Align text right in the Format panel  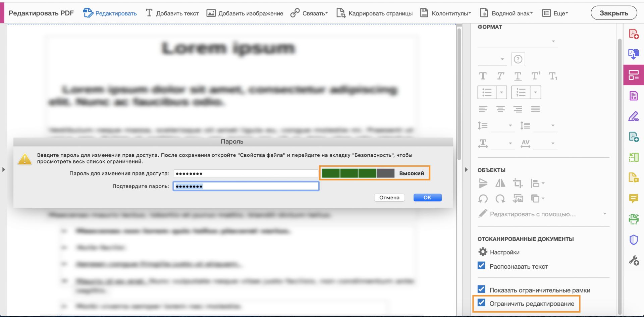[x=518, y=109]
